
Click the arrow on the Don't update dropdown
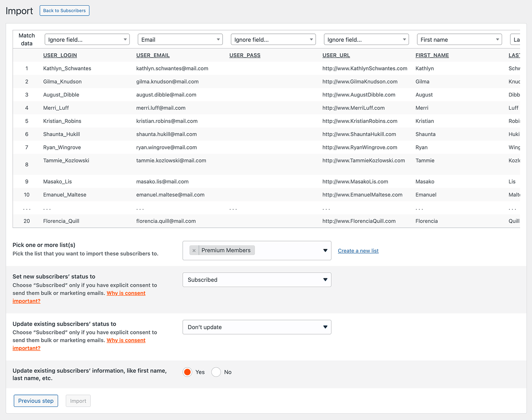click(325, 327)
